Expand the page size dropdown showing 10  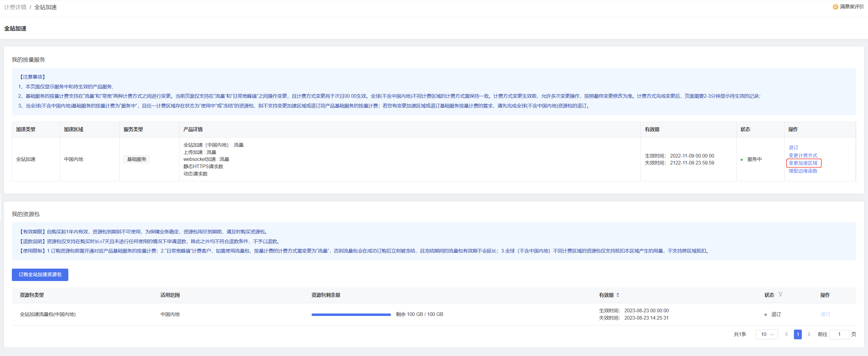pos(767,334)
